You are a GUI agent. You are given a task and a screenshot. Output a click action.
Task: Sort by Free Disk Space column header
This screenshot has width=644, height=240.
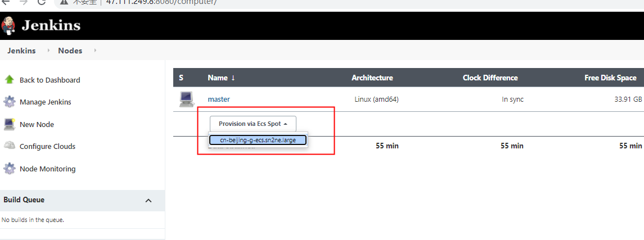(610, 78)
